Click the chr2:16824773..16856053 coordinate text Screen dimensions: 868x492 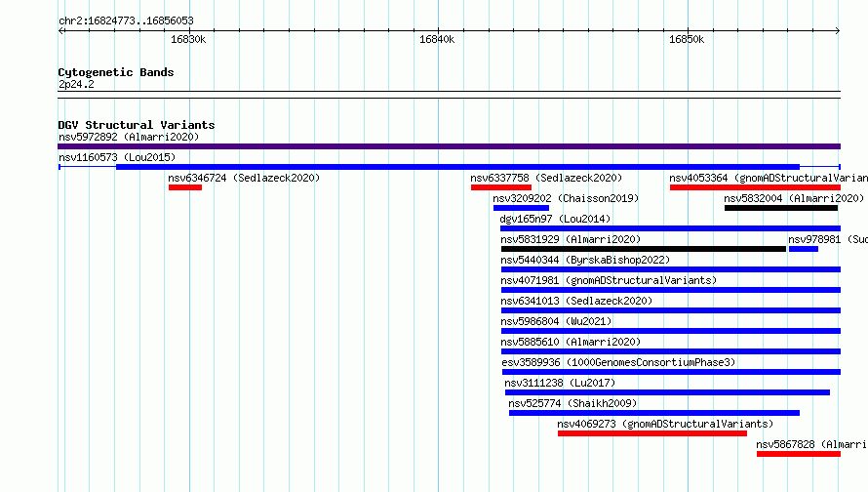point(126,21)
